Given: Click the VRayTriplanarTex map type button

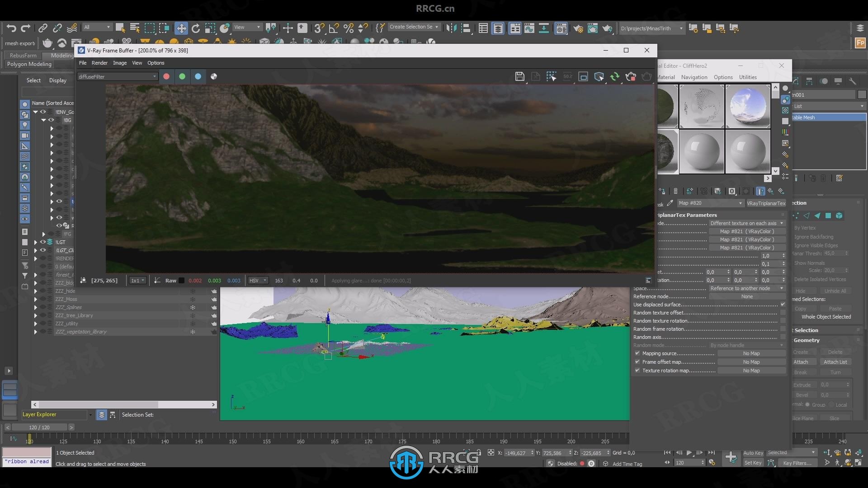Looking at the screenshot, I should point(766,203).
